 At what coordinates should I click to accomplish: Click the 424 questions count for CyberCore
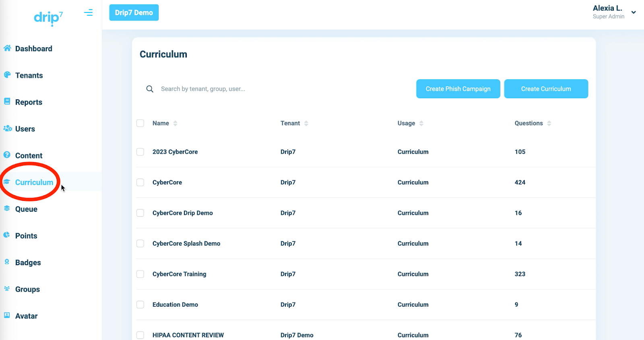click(x=520, y=182)
